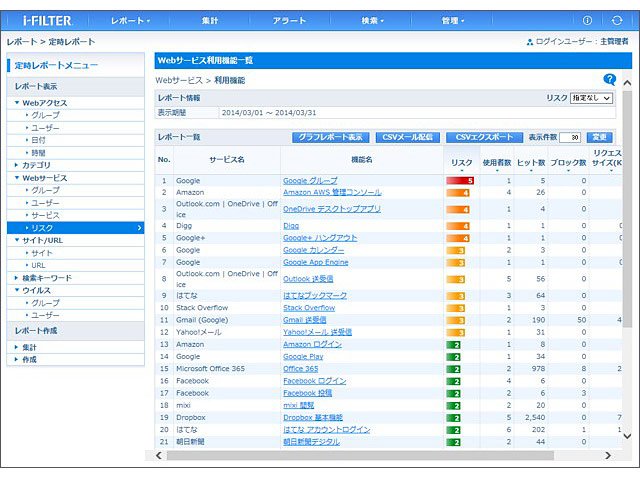640x500 pixels.
Task: Sort by the ブロック数 column header
Action: click(568, 164)
